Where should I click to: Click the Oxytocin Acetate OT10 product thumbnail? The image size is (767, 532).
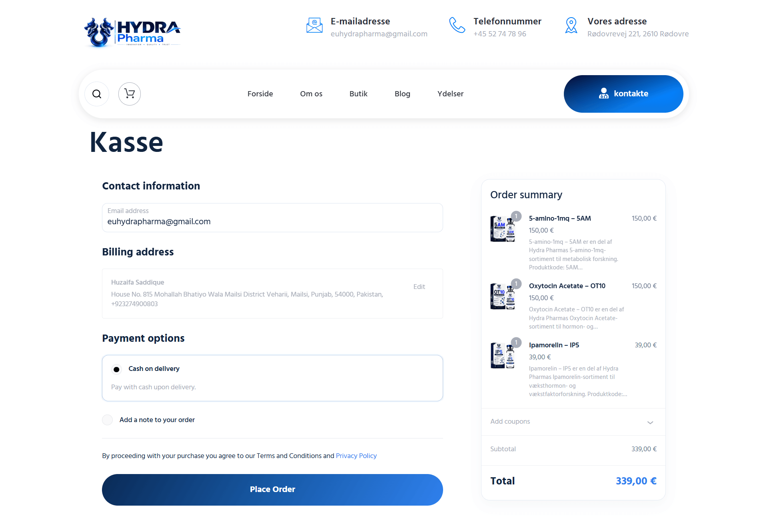(503, 297)
